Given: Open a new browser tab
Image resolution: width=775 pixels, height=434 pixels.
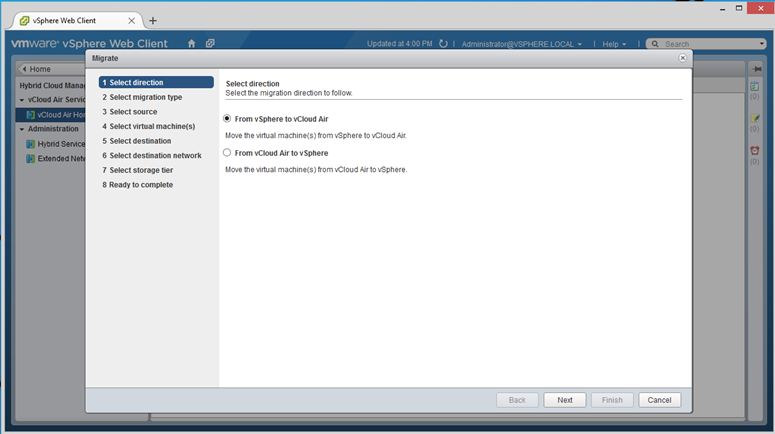Looking at the screenshot, I should point(153,20).
